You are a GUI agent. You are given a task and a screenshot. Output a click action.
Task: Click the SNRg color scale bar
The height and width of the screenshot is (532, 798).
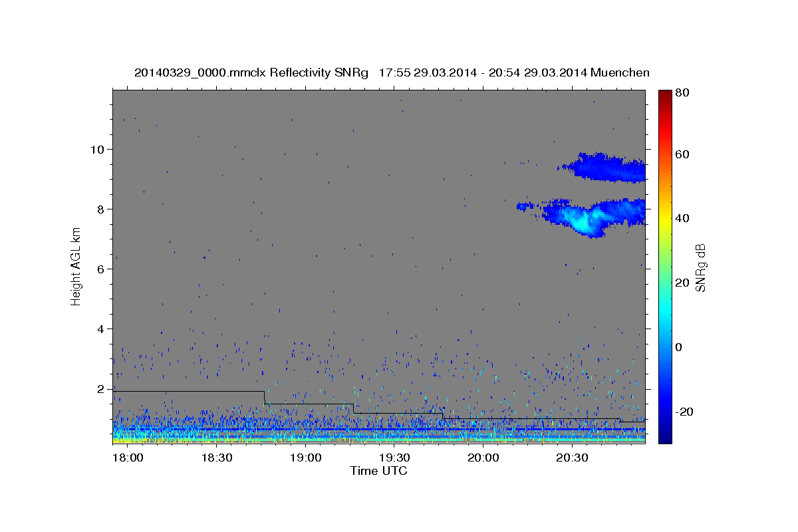[664, 267]
